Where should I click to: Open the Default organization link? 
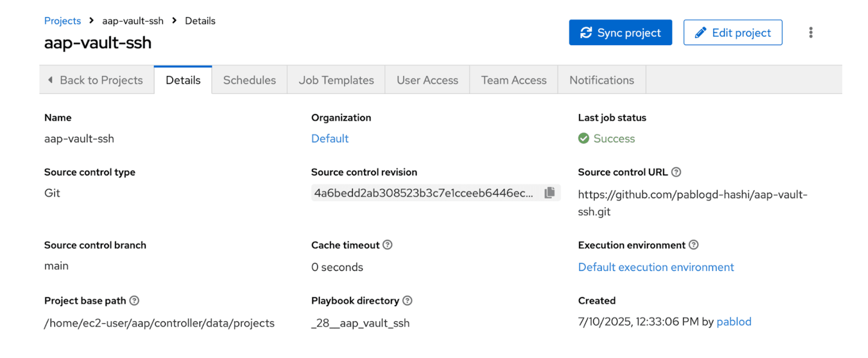329,138
